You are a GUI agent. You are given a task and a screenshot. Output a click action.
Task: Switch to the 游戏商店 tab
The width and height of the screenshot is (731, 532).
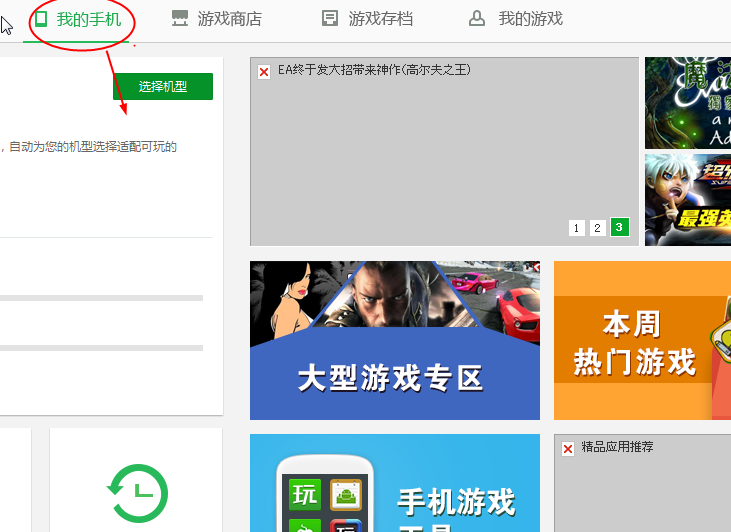coord(217,19)
